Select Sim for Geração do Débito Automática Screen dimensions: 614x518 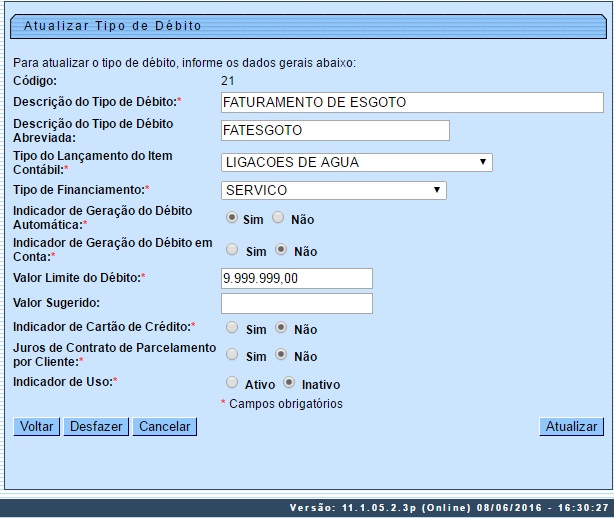pyautogui.click(x=232, y=218)
